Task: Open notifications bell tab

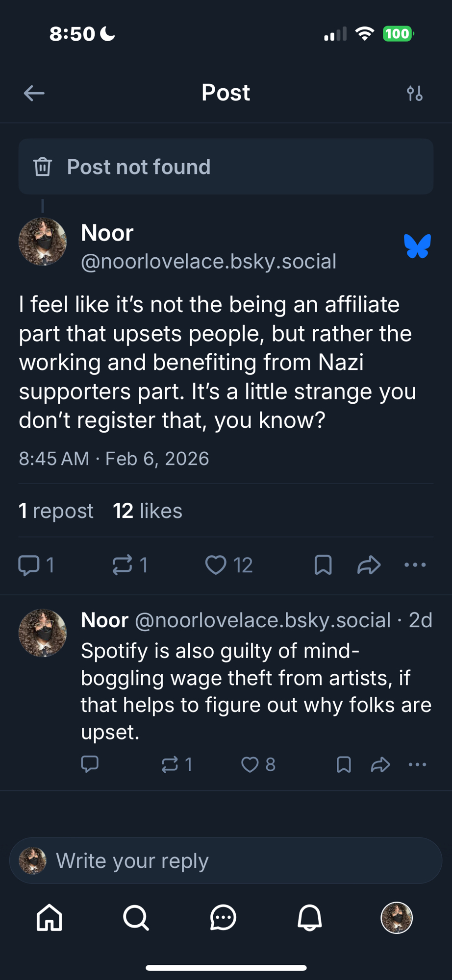Action: [x=310, y=917]
